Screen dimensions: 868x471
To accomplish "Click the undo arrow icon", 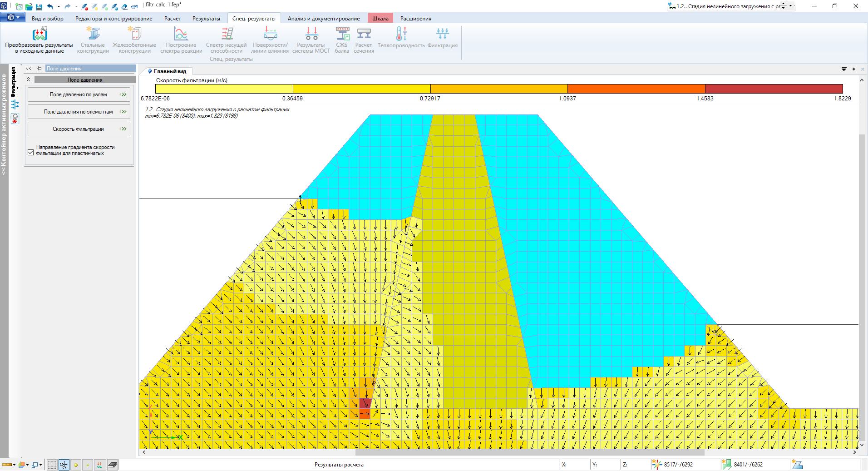I will (x=50, y=7).
